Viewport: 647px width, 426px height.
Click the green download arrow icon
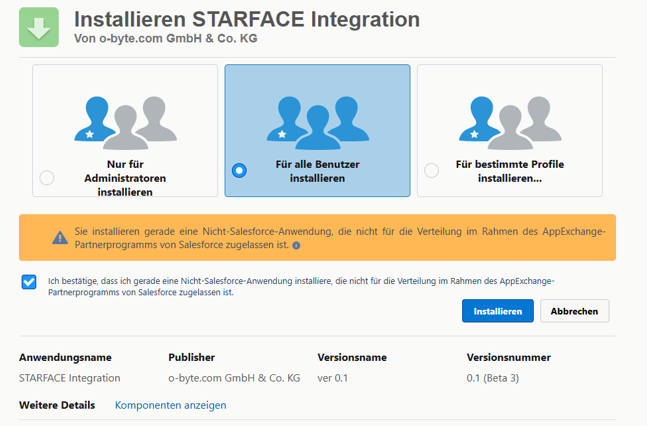click(x=40, y=27)
